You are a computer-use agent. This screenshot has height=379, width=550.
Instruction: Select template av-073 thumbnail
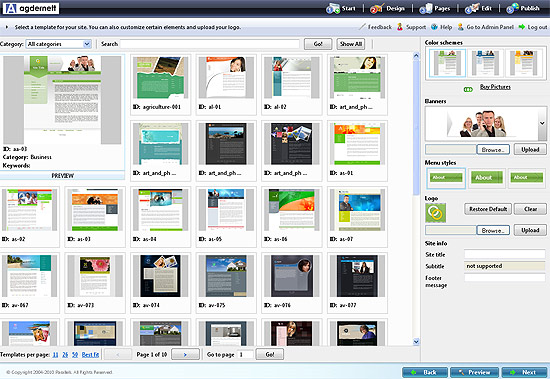(x=95, y=276)
